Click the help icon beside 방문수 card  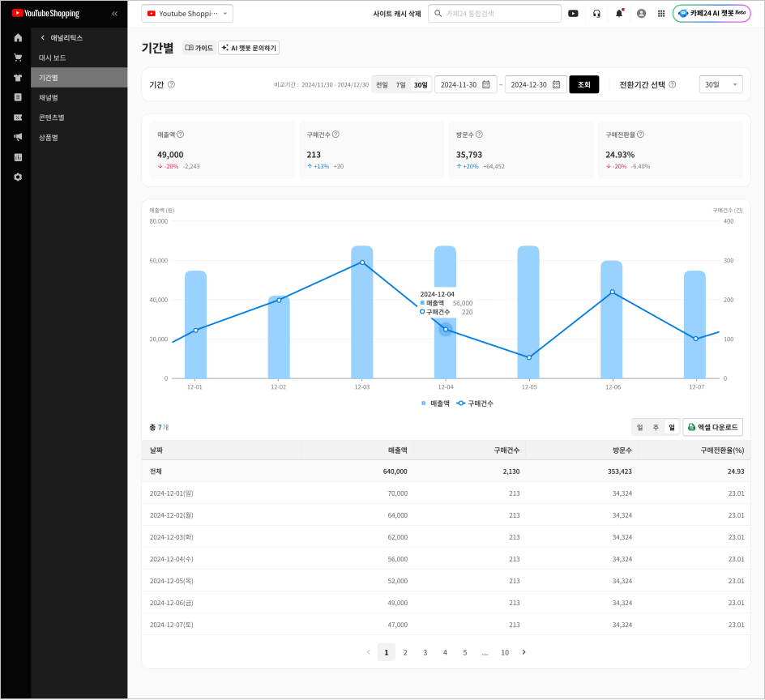[479, 134]
